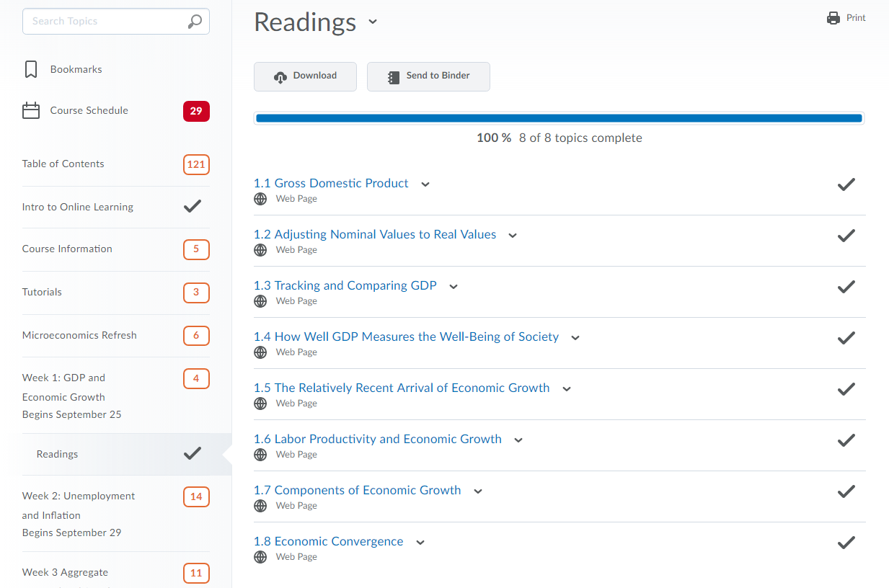The image size is (889, 588).
Task: Open Bookmarks from the sidebar
Action: coord(75,69)
